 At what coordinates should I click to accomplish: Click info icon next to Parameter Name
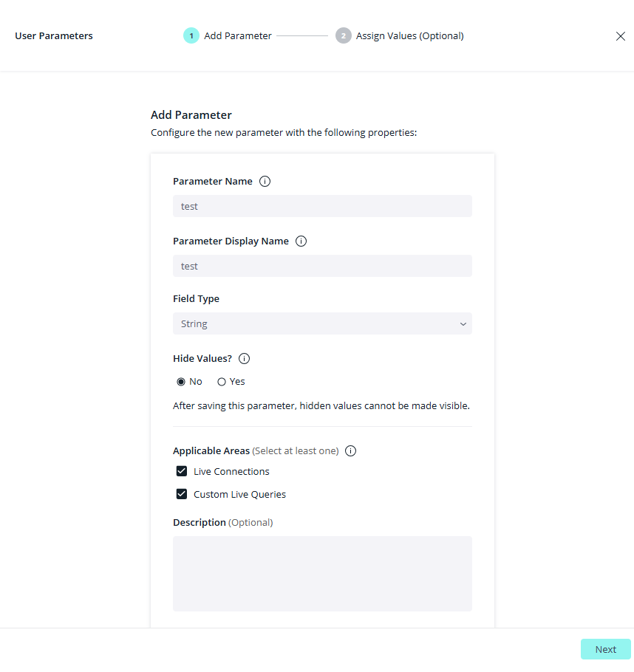[x=265, y=182]
